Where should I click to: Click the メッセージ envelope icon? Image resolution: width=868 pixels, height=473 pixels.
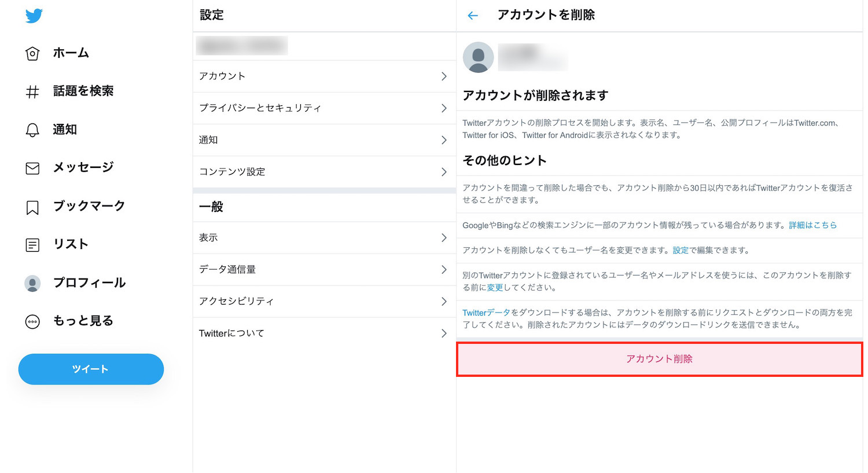(x=32, y=168)
